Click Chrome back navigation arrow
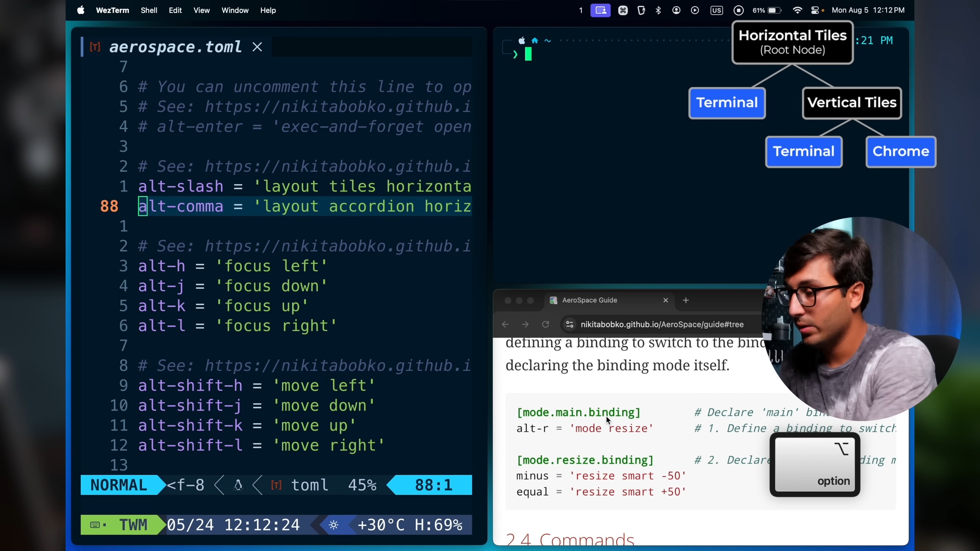Viewport: 980px width, 551px height. (505, 324)
